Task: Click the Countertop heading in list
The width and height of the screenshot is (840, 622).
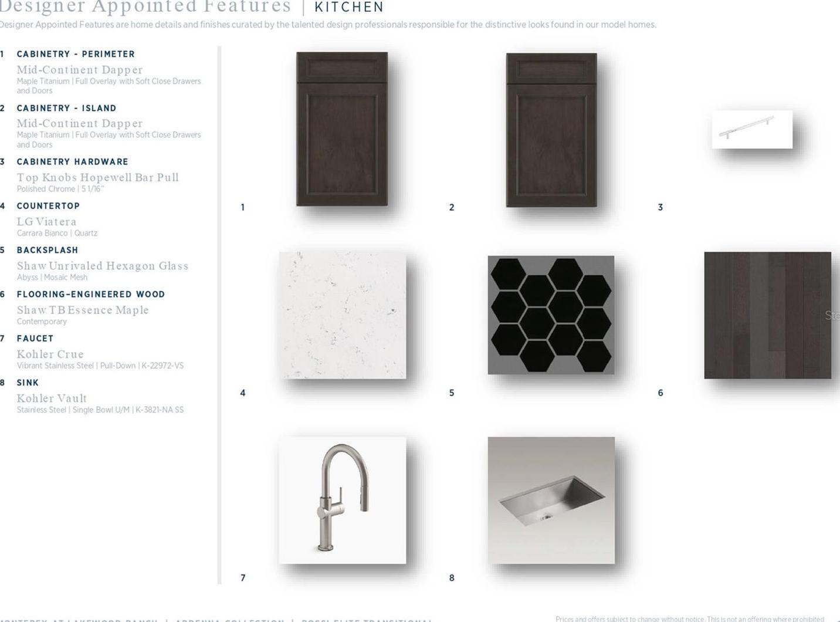Action: [48, 206]
